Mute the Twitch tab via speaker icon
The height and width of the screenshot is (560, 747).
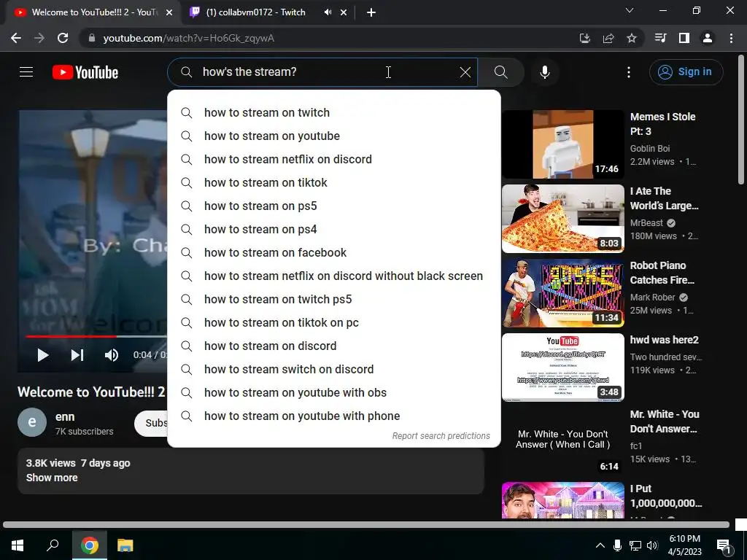(x=328, y=12)
